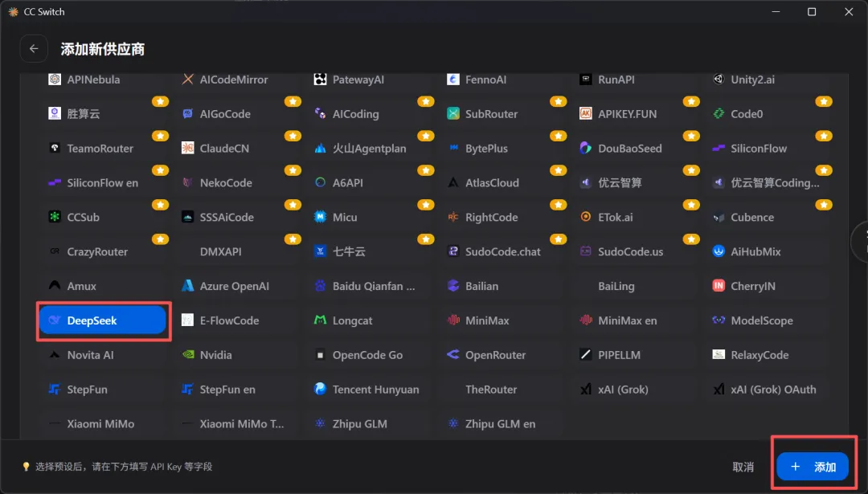Click the SudoCode.us label
868x494 pixels.
tap(631, 251)
